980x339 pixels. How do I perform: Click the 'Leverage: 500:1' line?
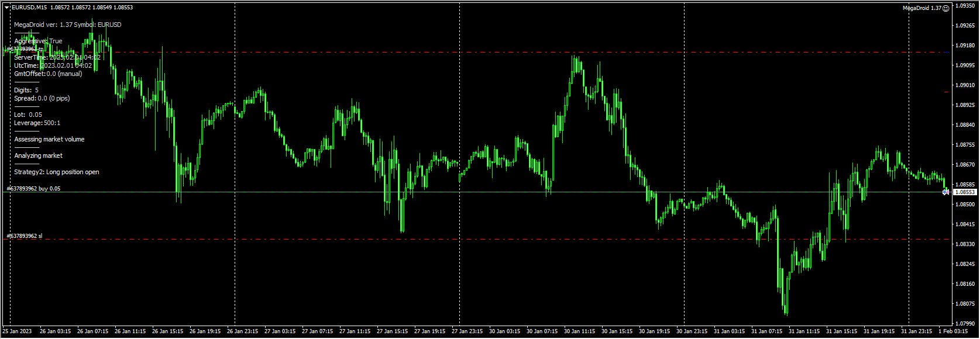(x=37, y=123)
